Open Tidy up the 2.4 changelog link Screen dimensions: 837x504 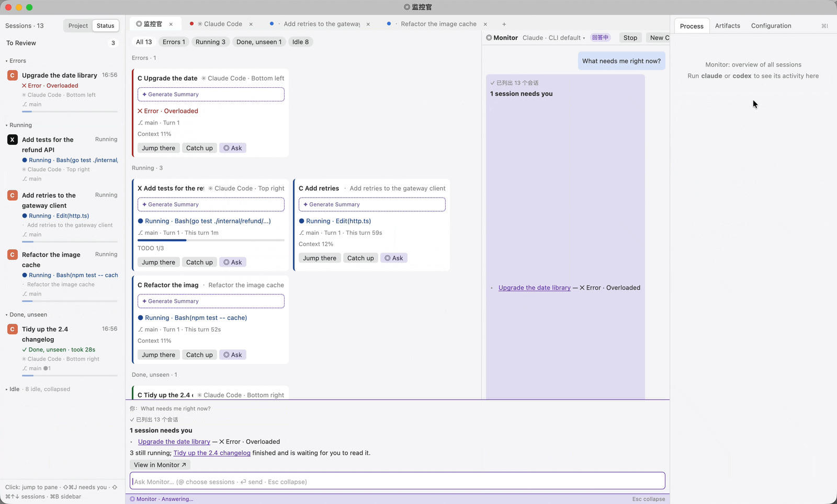coord(212,453)
